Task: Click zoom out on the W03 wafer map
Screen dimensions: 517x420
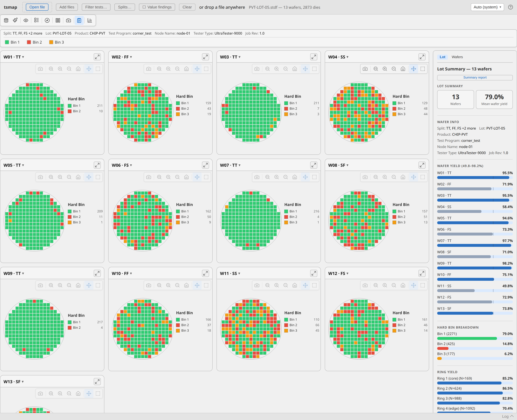Action: [286, 69]
